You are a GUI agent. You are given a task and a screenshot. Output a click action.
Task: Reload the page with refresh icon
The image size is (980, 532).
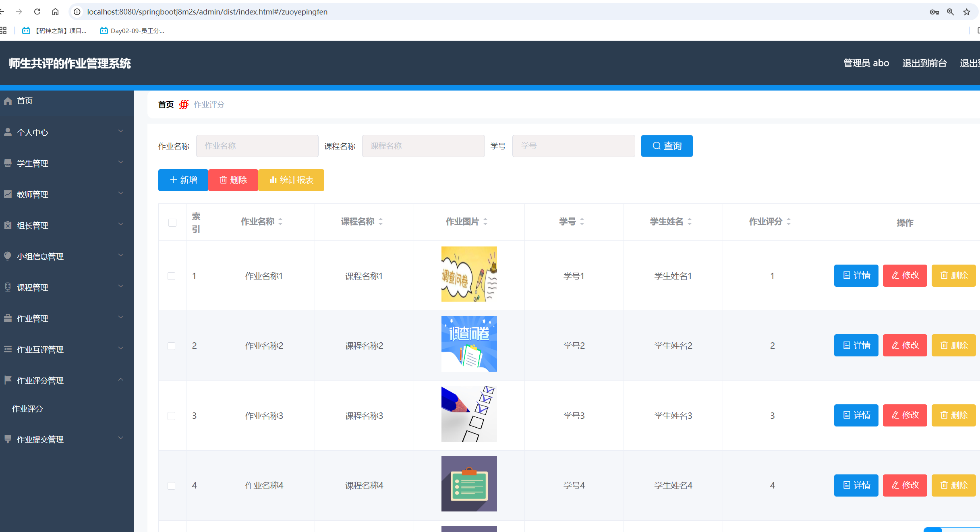[37, 12]
